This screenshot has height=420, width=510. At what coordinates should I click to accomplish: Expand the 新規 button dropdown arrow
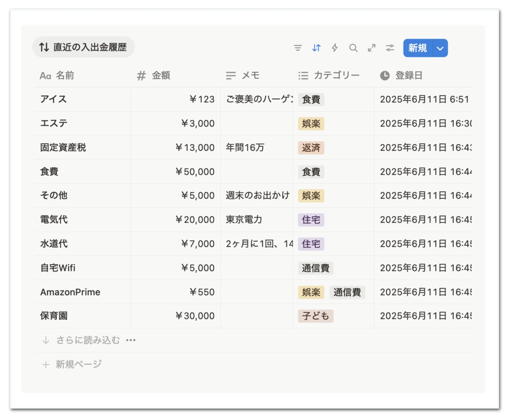click(x=440, y=48)
